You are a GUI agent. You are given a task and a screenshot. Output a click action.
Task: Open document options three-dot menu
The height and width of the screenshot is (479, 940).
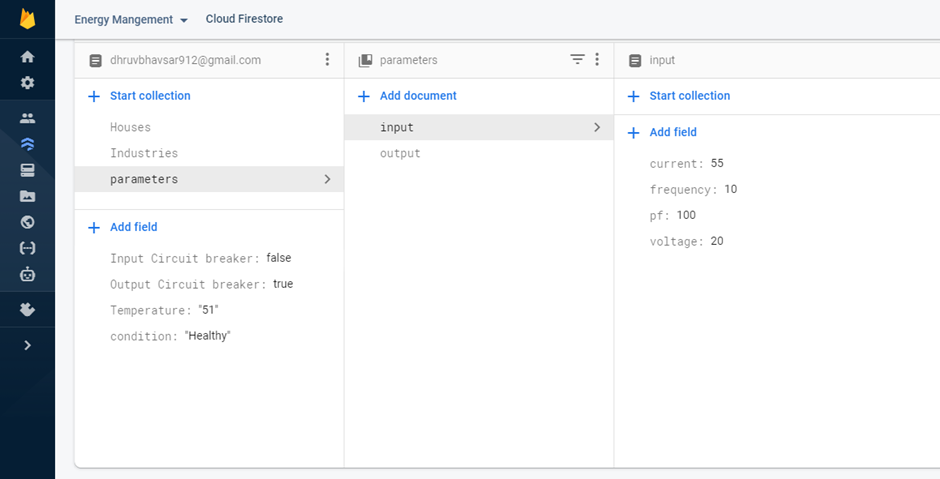[x=327, y=60]
